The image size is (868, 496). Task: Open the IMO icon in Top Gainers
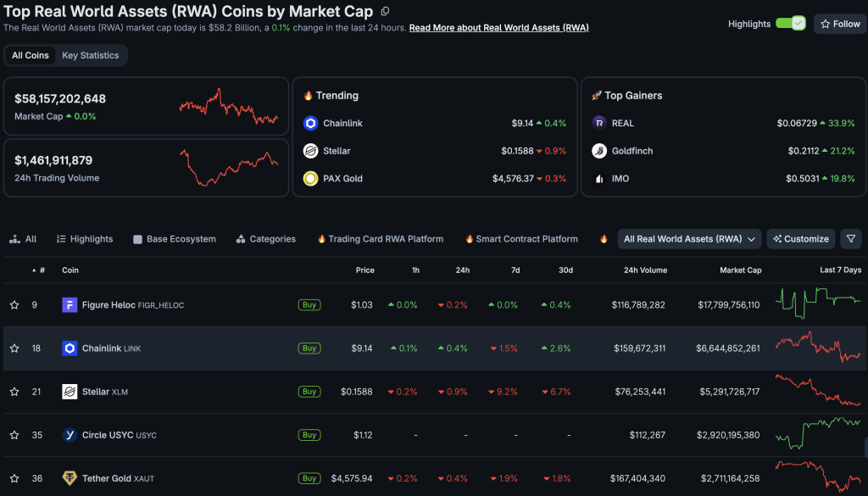pyautogui.click(x=599, y=178)
